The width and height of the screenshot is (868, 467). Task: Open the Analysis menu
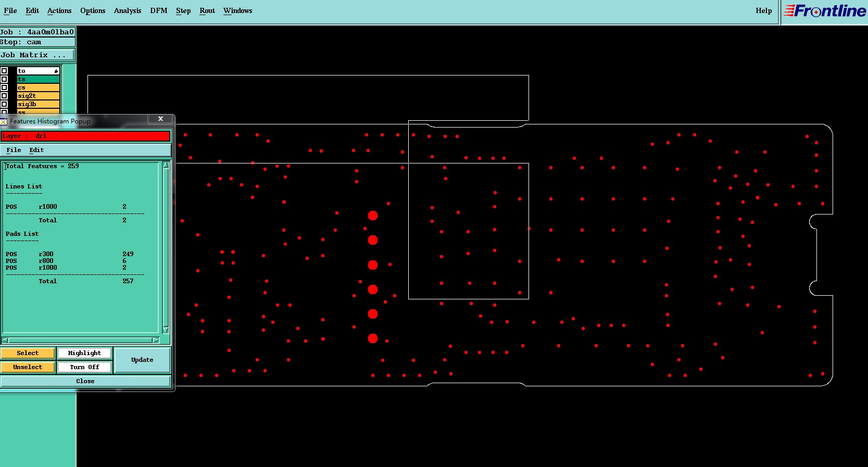coord(128,10)
